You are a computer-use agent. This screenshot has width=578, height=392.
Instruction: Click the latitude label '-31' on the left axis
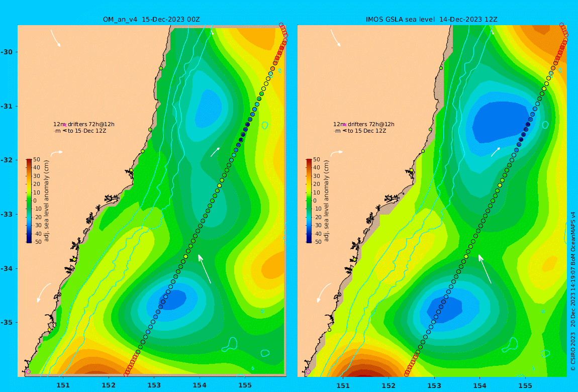point(6,106)
